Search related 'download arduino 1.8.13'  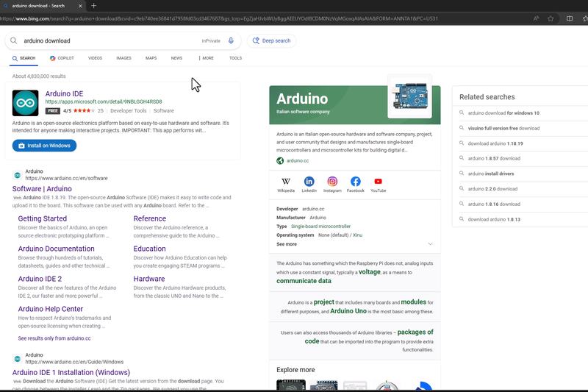[494, 219]
